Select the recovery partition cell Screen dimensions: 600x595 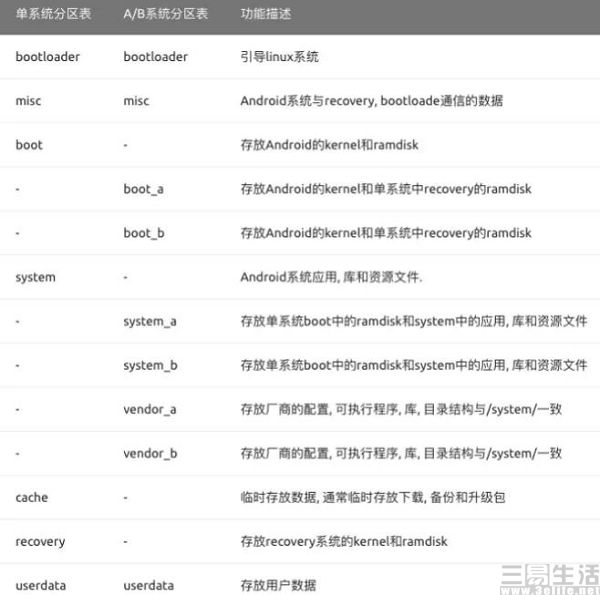click(40, 542)
